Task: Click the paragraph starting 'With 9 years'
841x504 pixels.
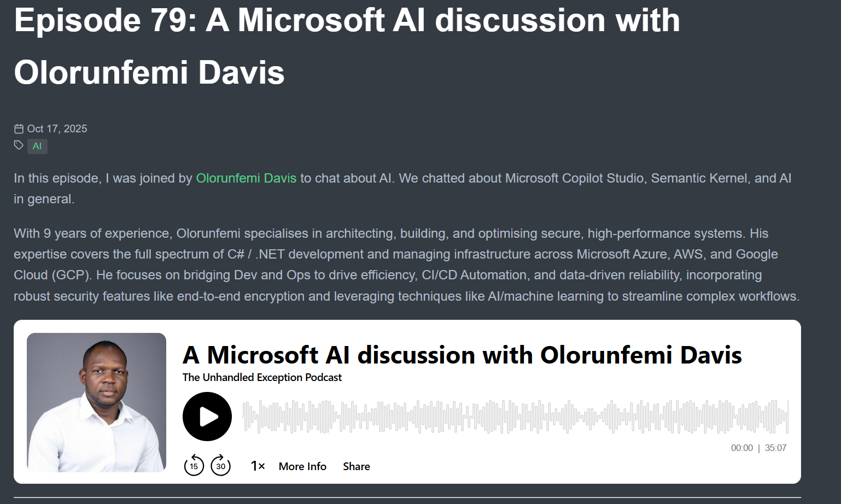Action: click(x=406, y=265)
